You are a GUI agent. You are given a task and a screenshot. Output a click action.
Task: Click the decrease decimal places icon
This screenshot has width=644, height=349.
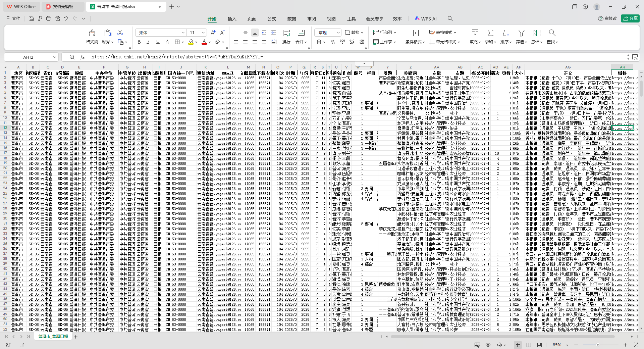[361, 42]
